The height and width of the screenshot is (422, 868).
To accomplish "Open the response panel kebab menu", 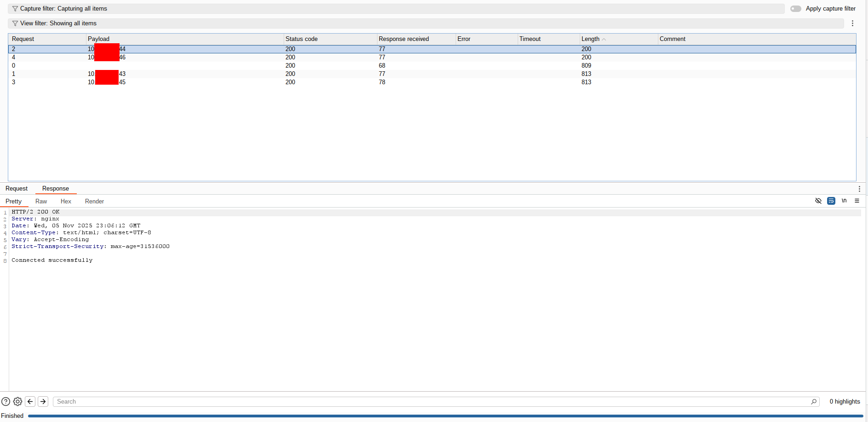I will click(x=859, y=189).
